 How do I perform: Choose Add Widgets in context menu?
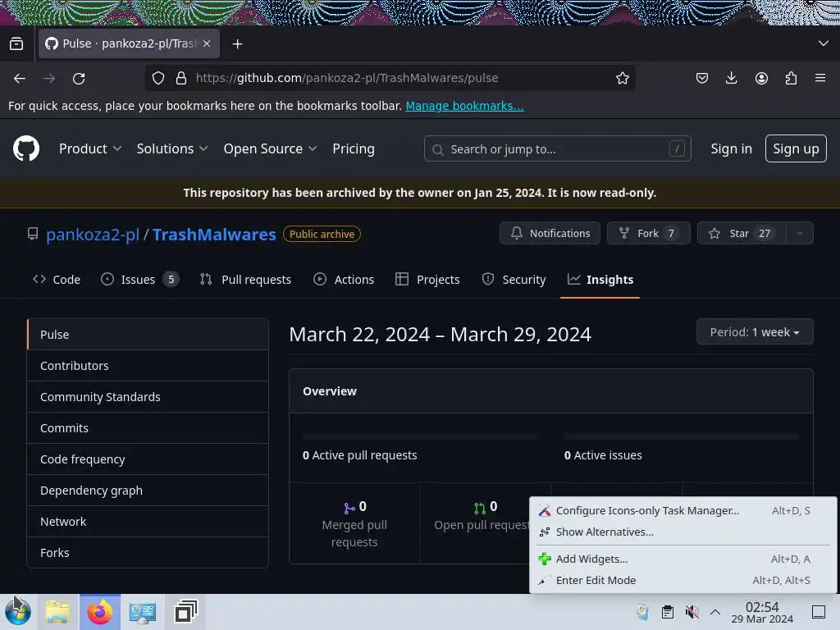[683, 559]
